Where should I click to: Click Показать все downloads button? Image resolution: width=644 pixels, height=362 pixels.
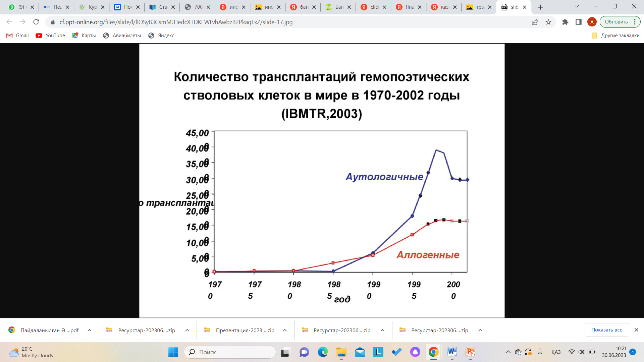(x=606, y=330)
